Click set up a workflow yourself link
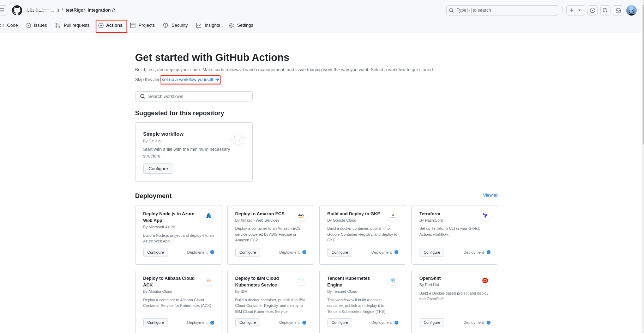The width and height of the screenshot is (644, 333). (x=190, y=80)
